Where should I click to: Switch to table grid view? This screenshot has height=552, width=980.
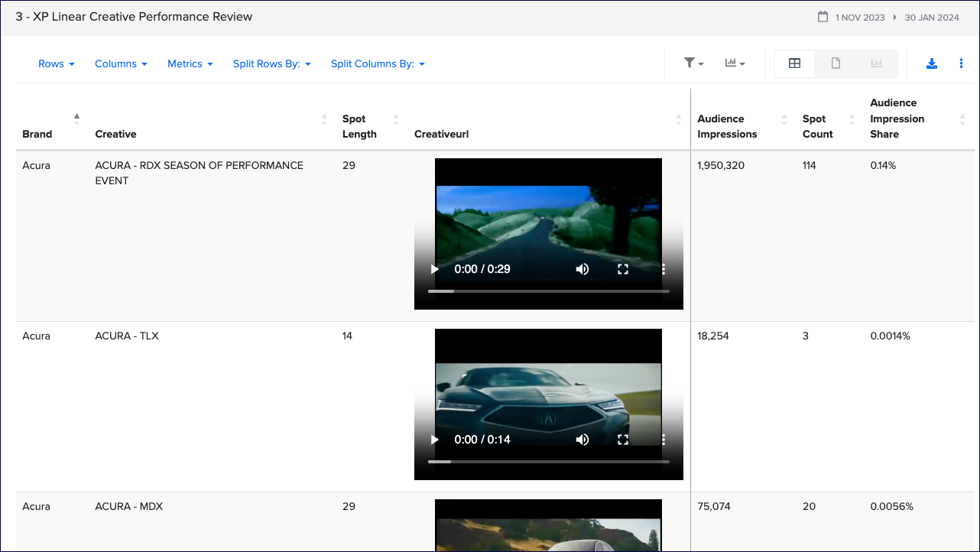pos(794,63)
